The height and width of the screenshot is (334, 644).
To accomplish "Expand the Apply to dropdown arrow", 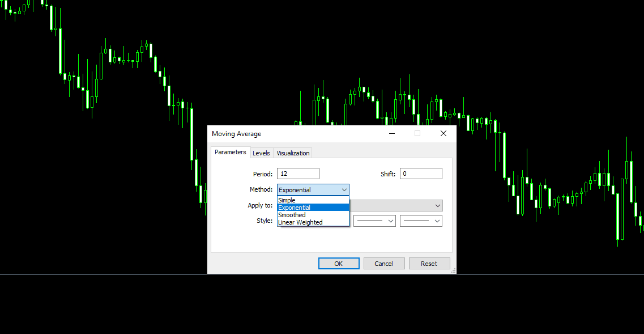I will (437, 205).
